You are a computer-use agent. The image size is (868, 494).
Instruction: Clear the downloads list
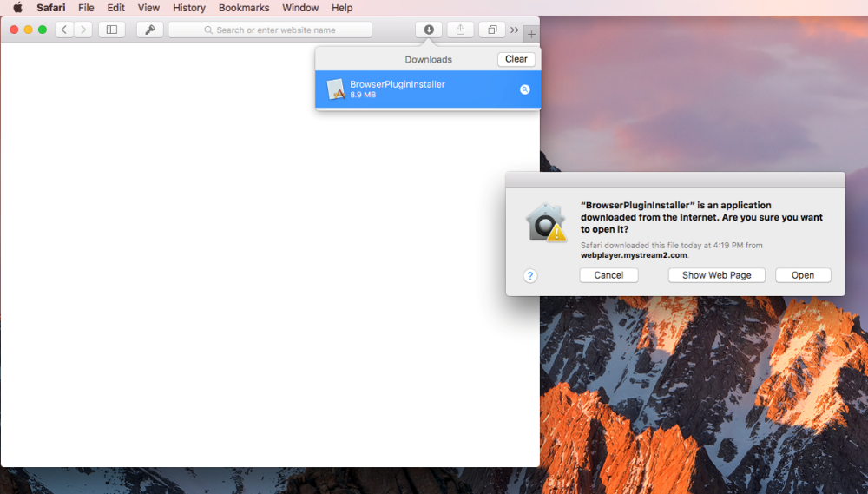[516, 59]
